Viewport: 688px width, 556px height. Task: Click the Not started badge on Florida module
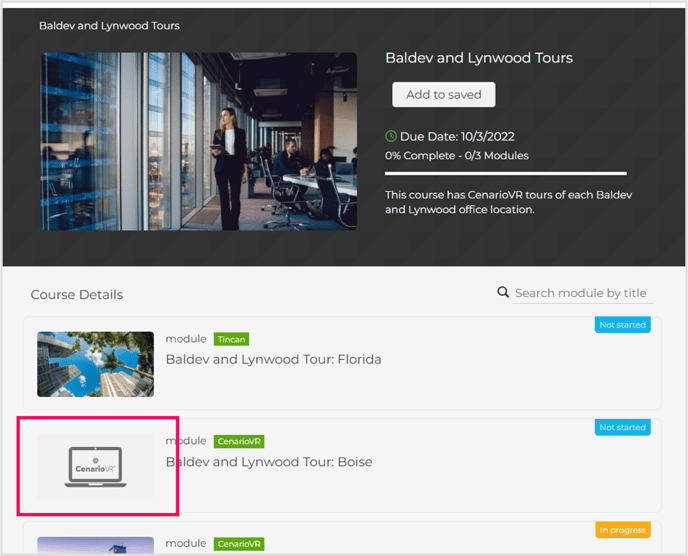coord(622,325)
